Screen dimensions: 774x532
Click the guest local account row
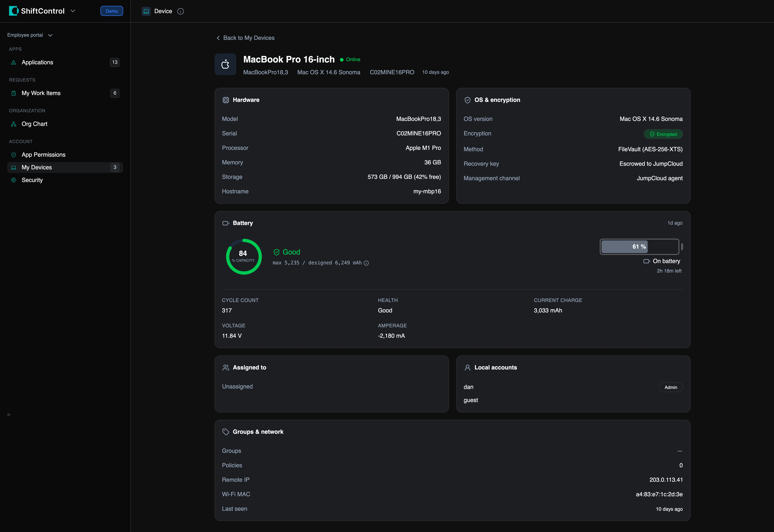coord(573,400)
